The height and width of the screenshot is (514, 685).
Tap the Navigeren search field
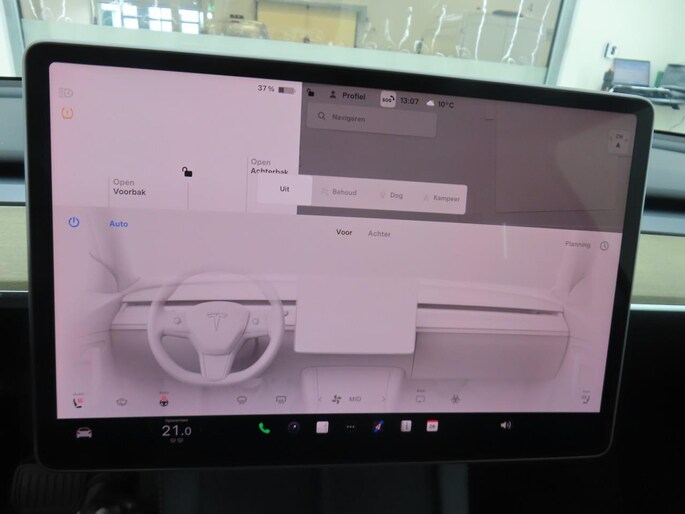tap(372, 119)
